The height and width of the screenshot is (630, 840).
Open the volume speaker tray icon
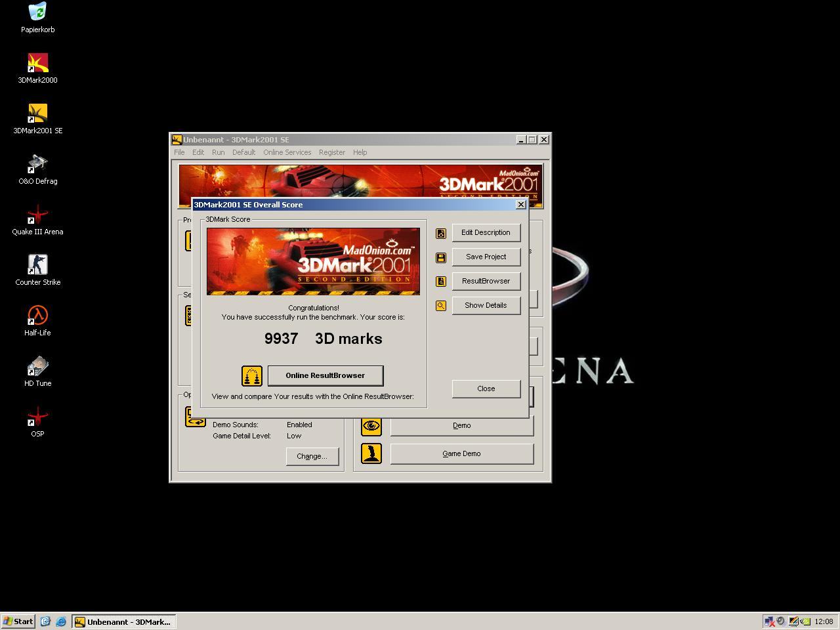click(781, 621)
